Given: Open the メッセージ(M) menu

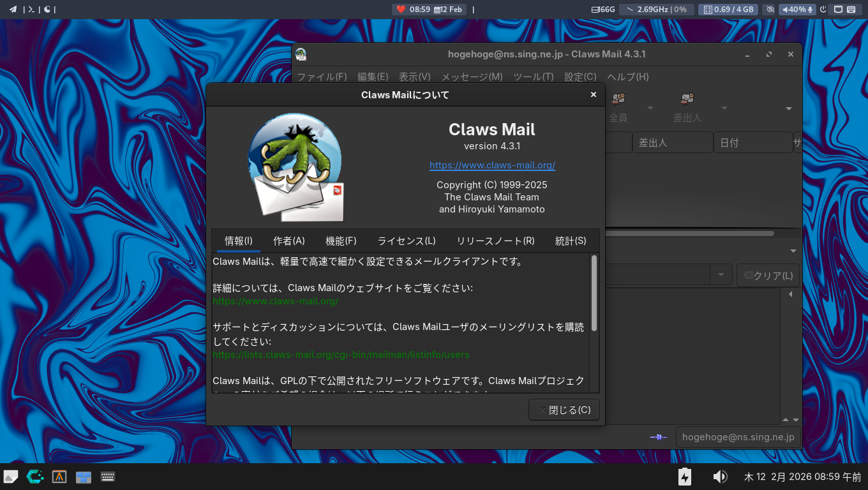Looking at the screenshot, I should pos(472,77).
